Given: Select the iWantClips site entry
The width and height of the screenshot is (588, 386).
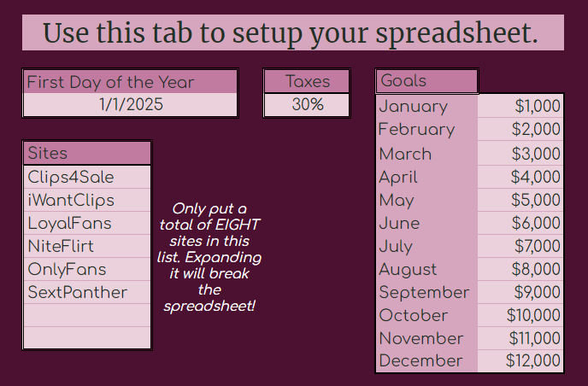Looking at the screenshot, I should (87, 200).
